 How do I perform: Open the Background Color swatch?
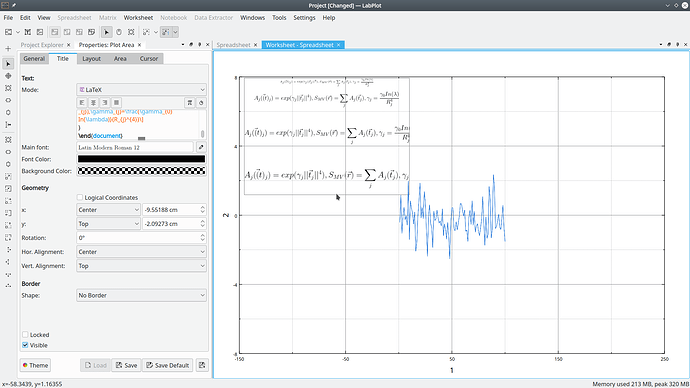[x=141, y=171]
